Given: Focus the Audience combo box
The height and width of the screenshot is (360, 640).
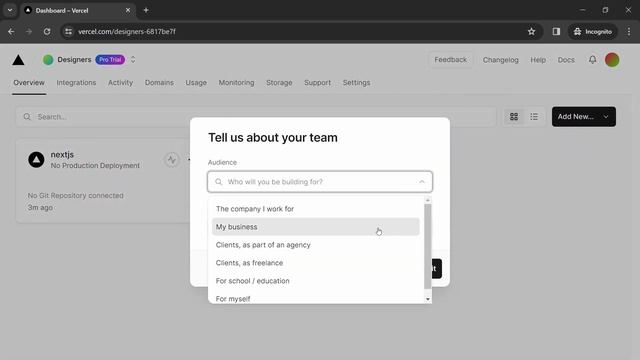Looking at the screenshot, I should coord(320,182).
